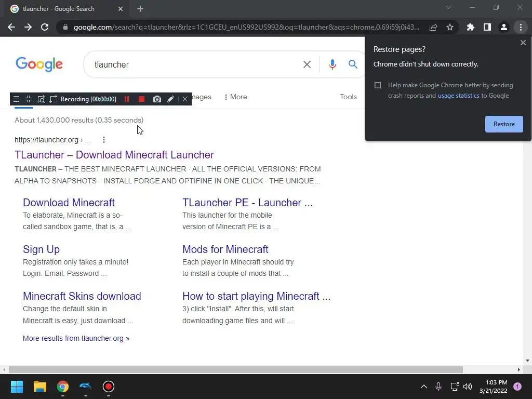532x399 pixels.
Task: Dismiss the Restore pages popup
Action: [x=523, y=43]
